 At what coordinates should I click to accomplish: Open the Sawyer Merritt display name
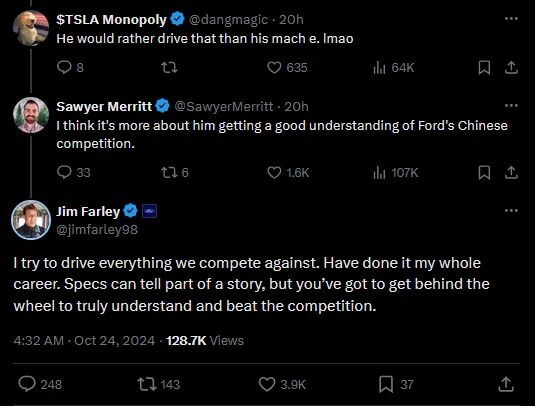pos(104,106)
